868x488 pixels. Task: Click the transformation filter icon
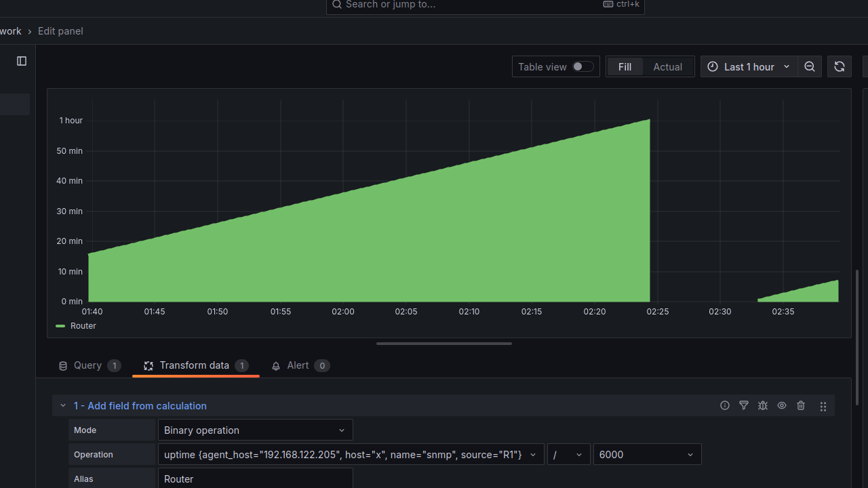[x=744, y=405]
